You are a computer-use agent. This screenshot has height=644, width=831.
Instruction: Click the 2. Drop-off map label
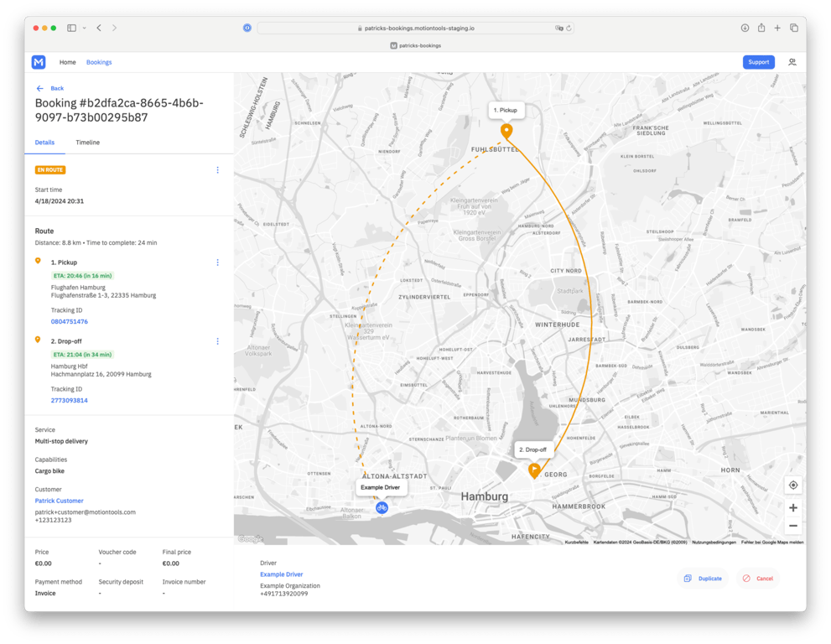533,449
